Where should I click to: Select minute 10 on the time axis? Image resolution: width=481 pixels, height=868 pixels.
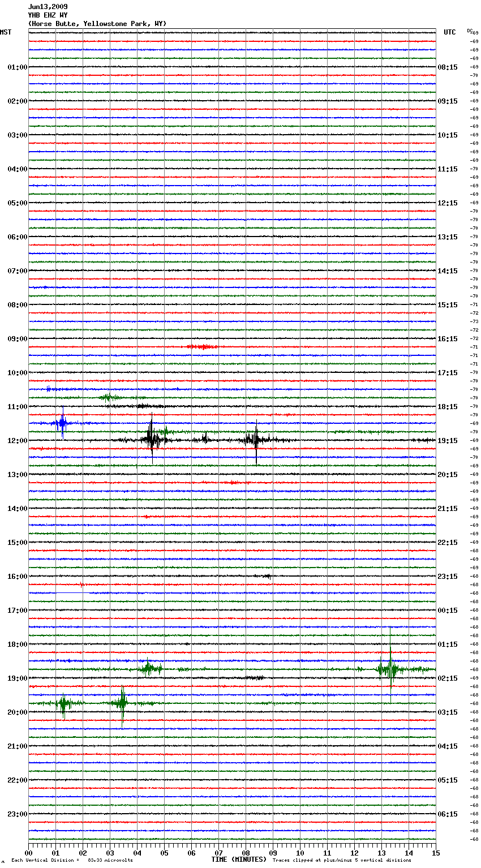[300, 853]
